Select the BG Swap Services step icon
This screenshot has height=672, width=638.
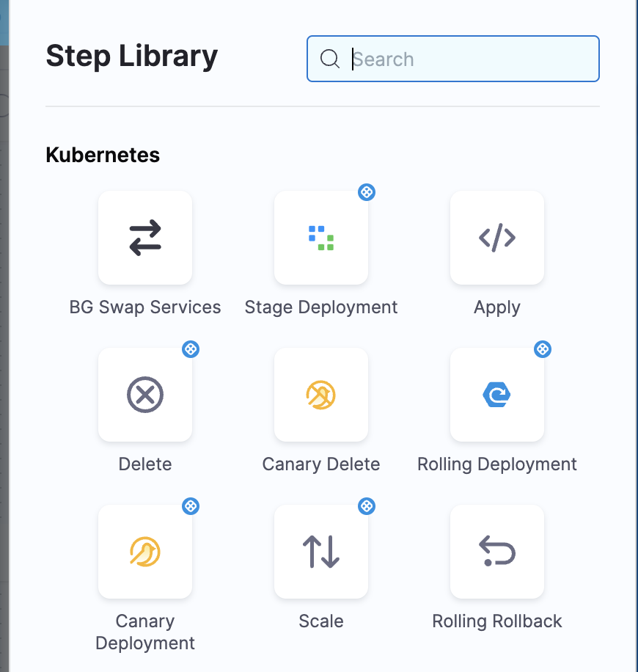[x=145, y=238]
